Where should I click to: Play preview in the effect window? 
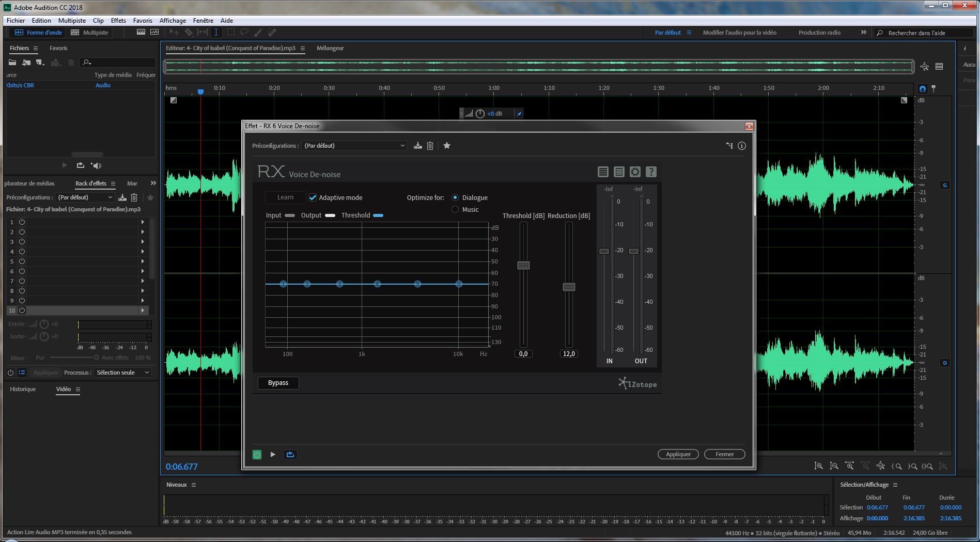click(273, 455)
